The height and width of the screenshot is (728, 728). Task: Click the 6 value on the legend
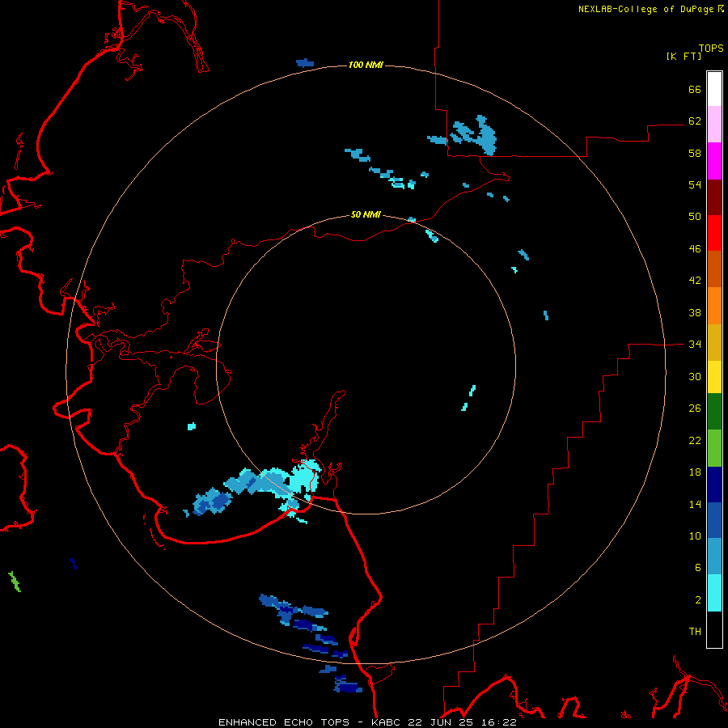698,568
